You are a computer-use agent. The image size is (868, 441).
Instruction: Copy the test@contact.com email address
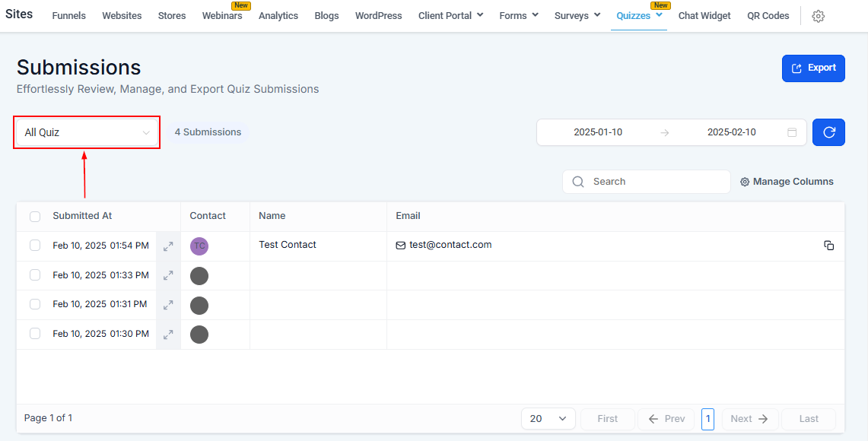(828, 245)
